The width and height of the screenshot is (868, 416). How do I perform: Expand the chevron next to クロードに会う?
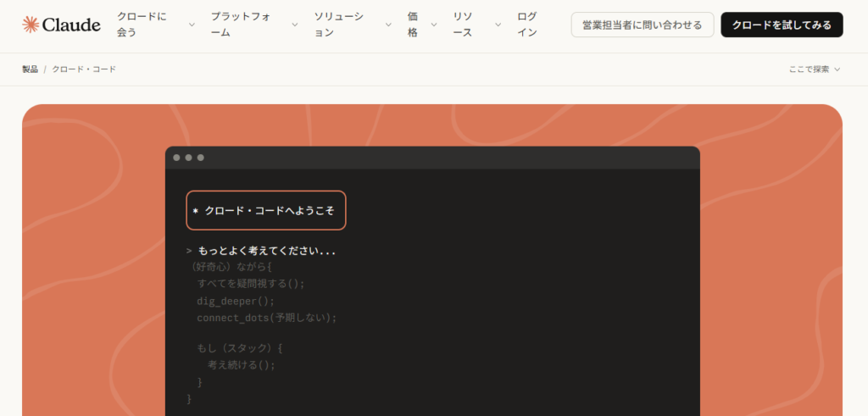click(x=192, y=25)
